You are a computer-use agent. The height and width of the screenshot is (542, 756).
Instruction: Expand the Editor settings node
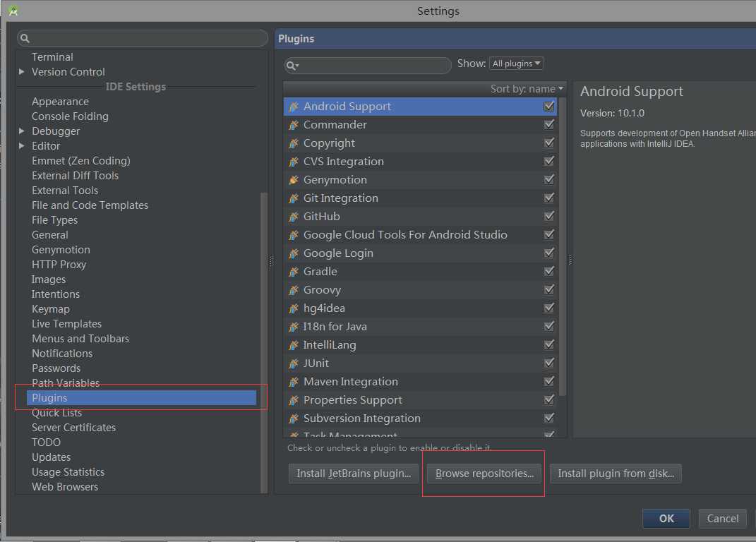coord(22,145)
